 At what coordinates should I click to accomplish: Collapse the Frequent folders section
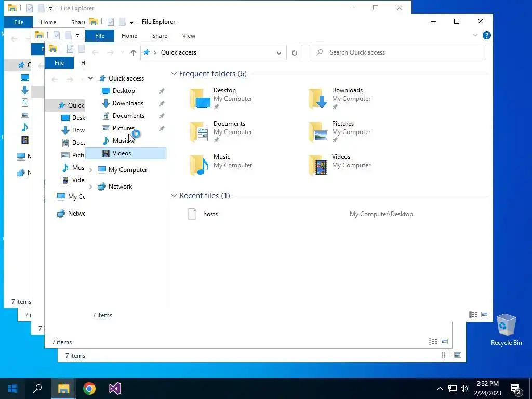click(x=174, y=74)
